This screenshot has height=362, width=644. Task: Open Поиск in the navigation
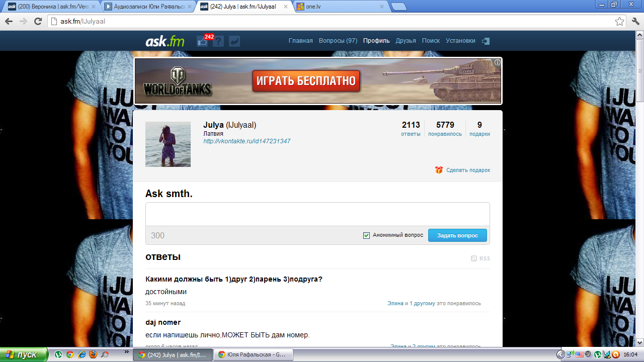tap(431, 41)
